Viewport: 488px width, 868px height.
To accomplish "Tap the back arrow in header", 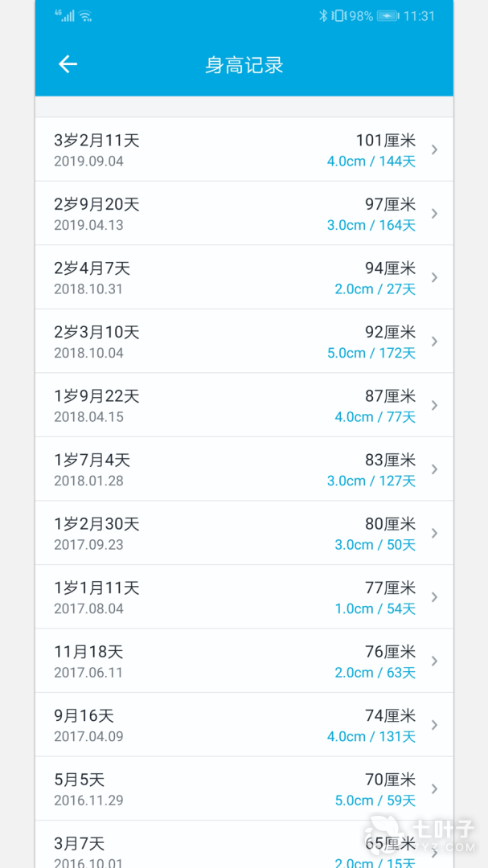I will point(68,65).
